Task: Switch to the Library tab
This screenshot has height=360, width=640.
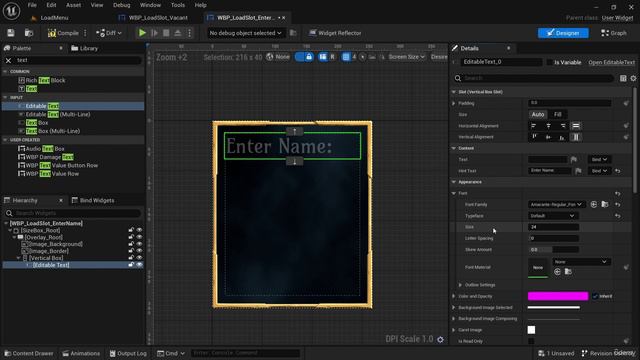Action: pyautogui.click(x=85, y=49)
